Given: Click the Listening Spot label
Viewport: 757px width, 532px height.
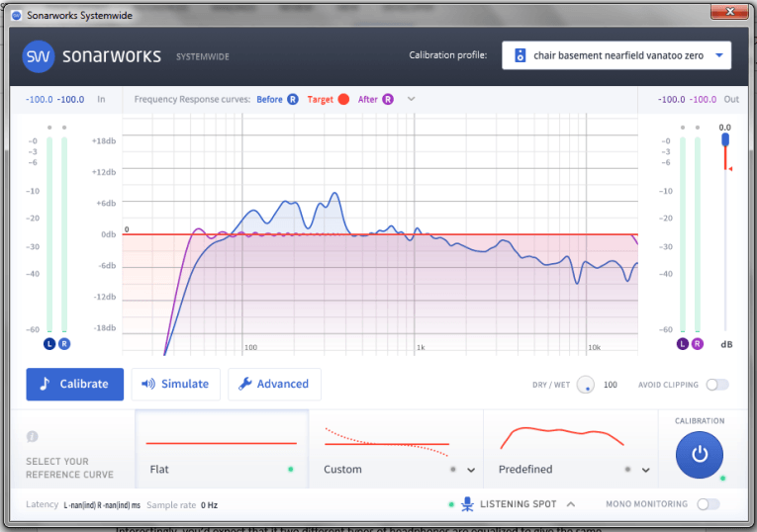Looking at the screenshot, I should click(518, 504).
